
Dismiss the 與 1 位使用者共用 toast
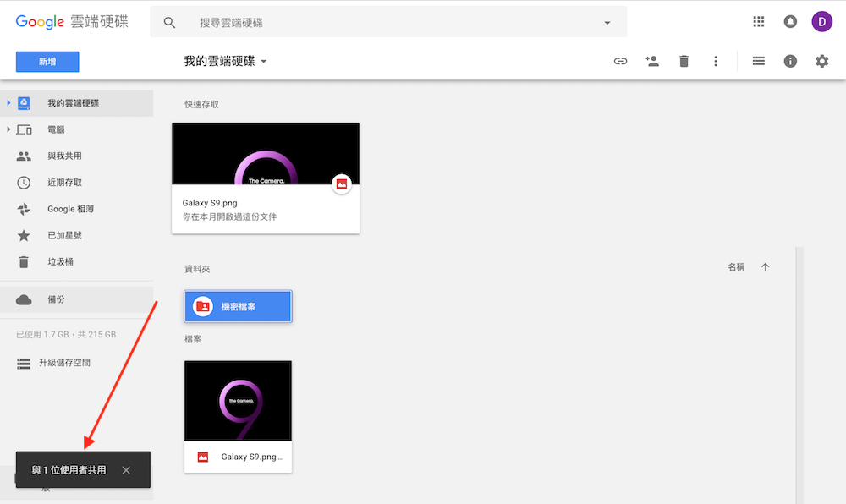125,470
